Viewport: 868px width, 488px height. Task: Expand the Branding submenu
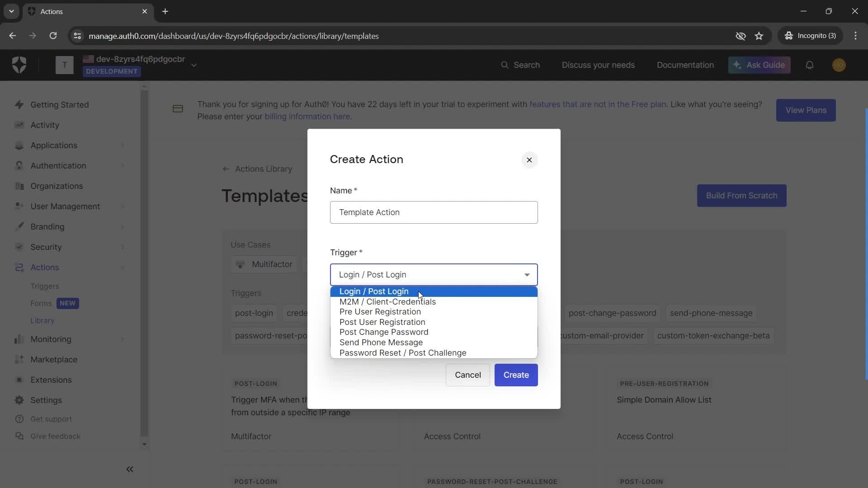click(123, 227)
